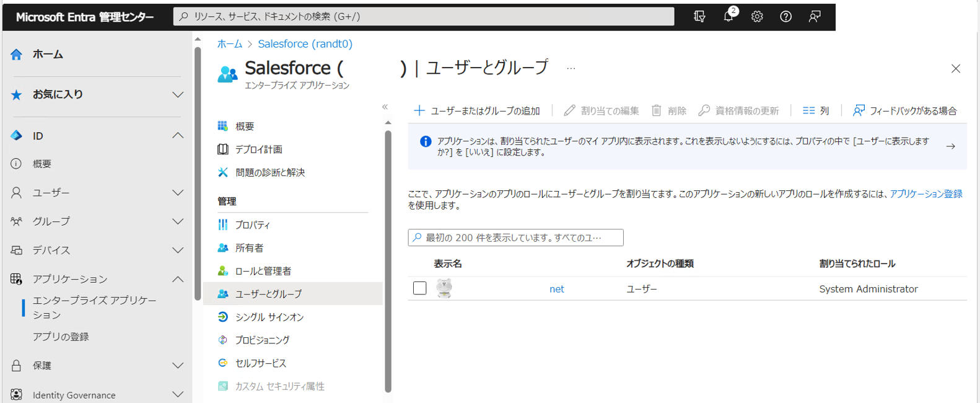Click 削除 toolbar button
The width and height of the screenshot is (980, 403).
tap(669, 110)
